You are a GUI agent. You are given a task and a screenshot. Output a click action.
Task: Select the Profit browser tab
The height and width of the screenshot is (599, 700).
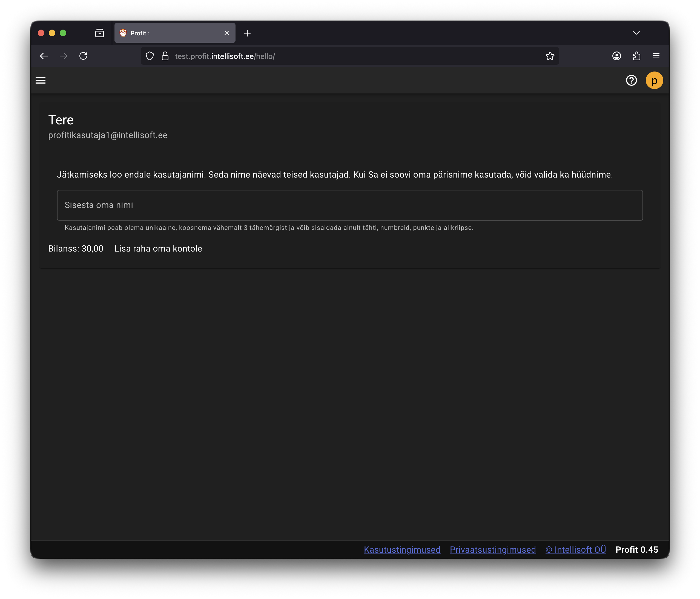(169, 33)
